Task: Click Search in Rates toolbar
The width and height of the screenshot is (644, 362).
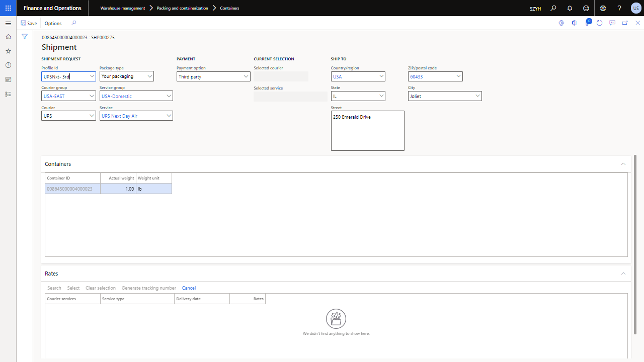Action: [54, 288]
